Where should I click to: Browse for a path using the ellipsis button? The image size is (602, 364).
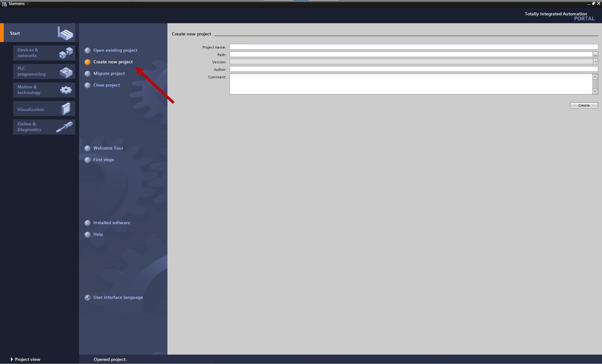click(x=595, y=54)
